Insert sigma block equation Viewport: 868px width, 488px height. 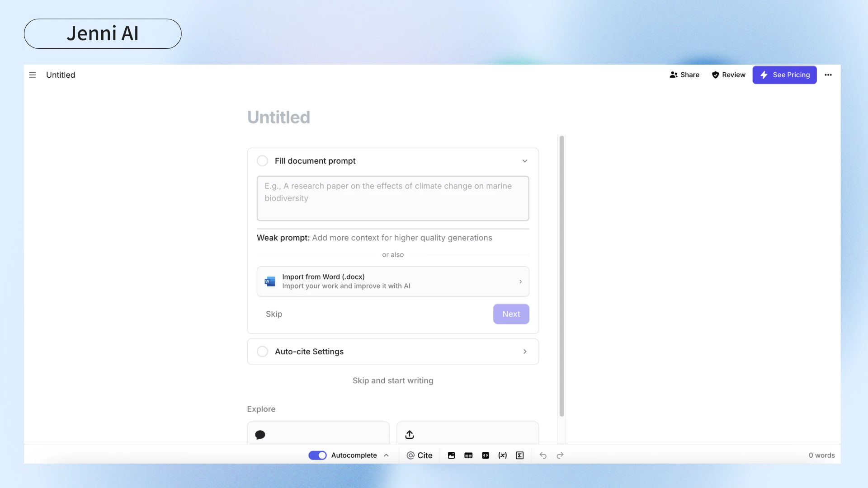520,455
